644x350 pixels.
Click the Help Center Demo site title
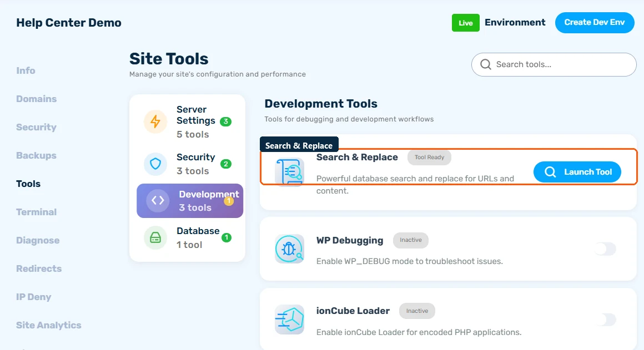[69, 23]
